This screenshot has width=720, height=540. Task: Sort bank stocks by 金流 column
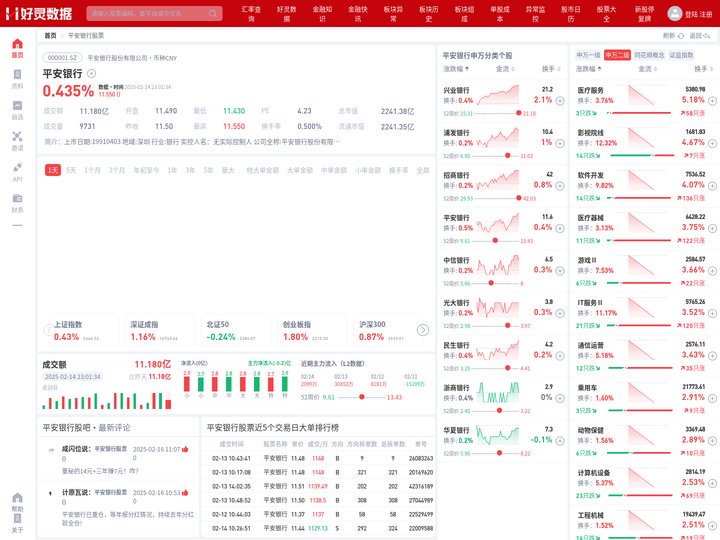[505, 69]
